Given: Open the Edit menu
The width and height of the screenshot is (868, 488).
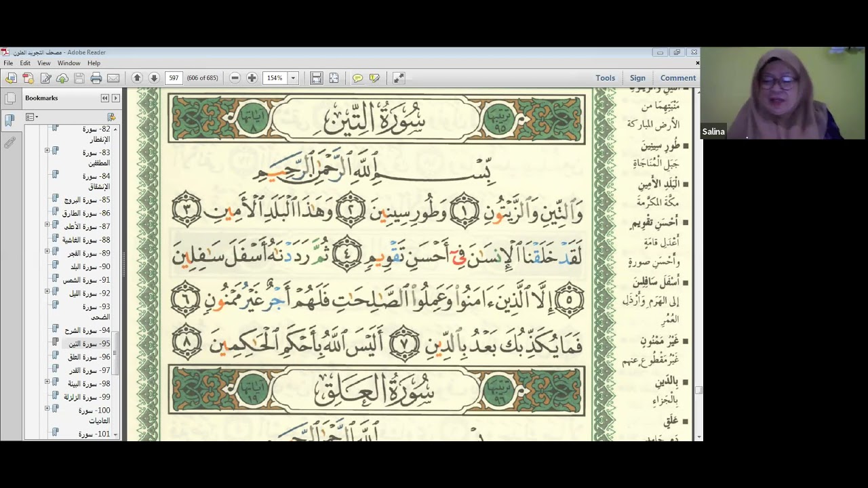Looking at the screenshot, I should pos(25,63).
